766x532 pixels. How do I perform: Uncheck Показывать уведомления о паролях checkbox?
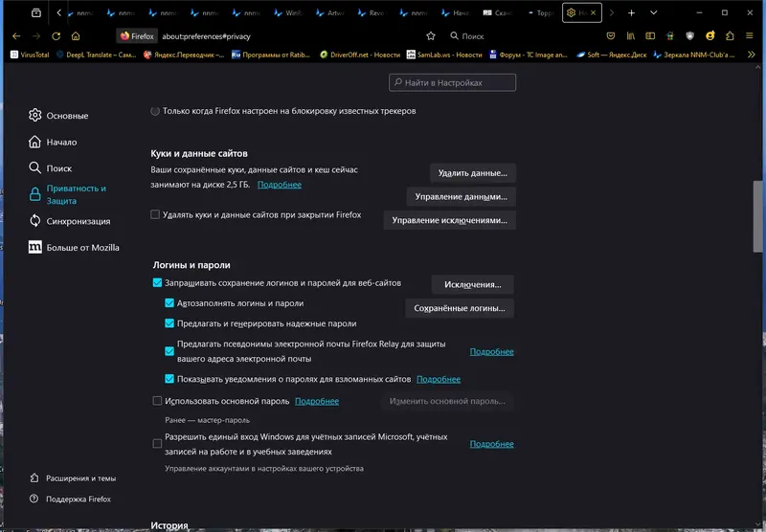pyautogui.click(x=169, y=379)
